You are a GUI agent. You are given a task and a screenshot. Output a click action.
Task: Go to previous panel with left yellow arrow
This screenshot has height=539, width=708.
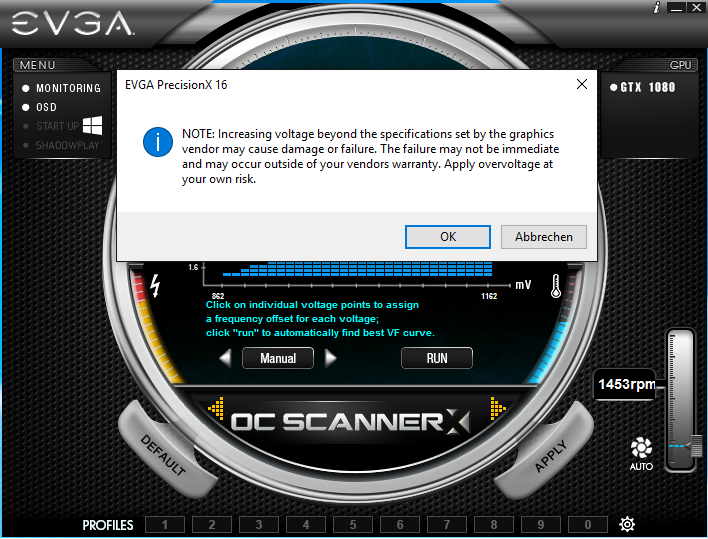point(216,409)
